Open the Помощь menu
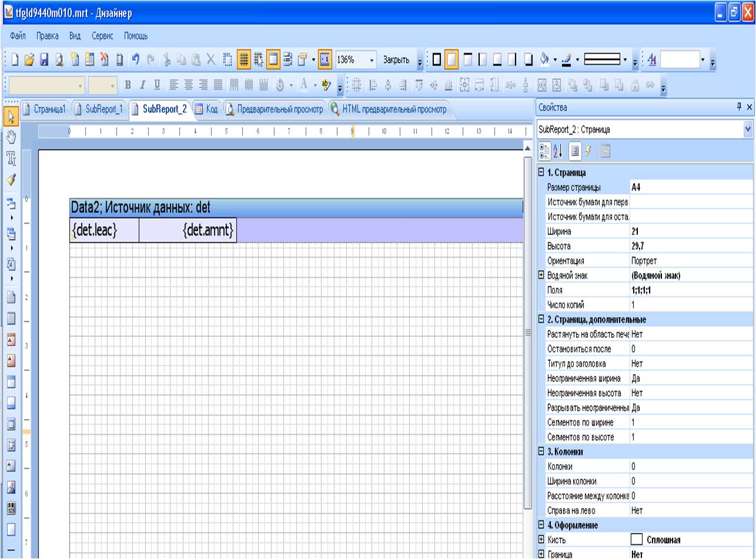This screenshot has height=559, width=756. point(135,36)
